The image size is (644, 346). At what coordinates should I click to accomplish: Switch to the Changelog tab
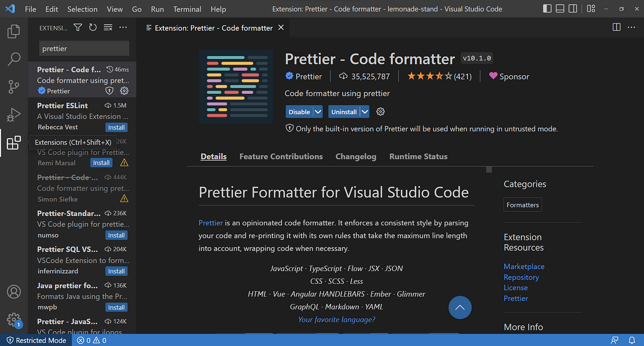(x=356, y=156)
